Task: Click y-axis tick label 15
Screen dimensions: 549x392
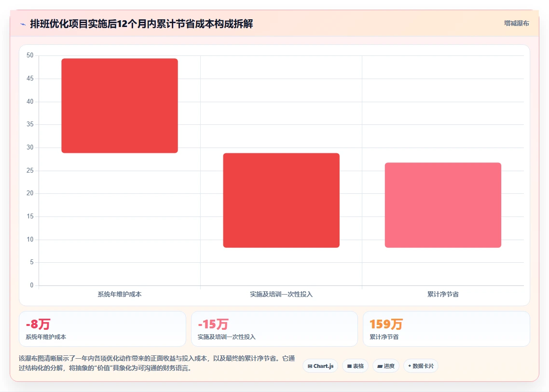Action: (x=30, y=216)
